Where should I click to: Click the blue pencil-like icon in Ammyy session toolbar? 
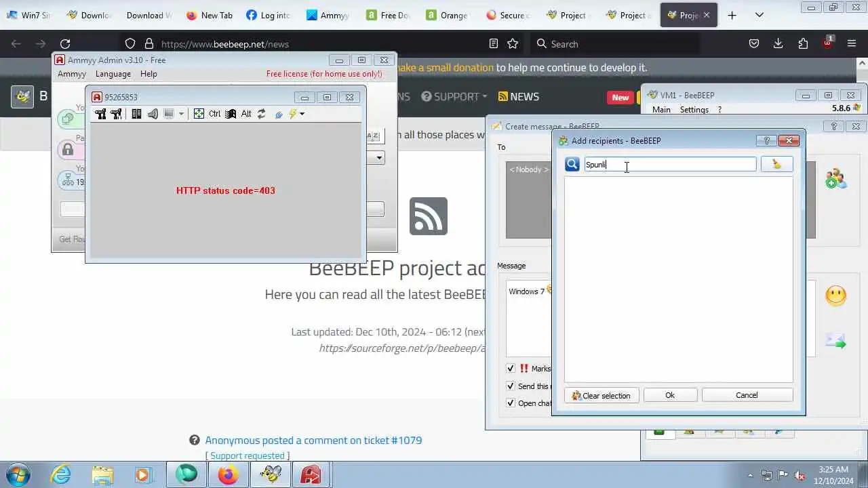pyautogui.click(x=278, y=114)
